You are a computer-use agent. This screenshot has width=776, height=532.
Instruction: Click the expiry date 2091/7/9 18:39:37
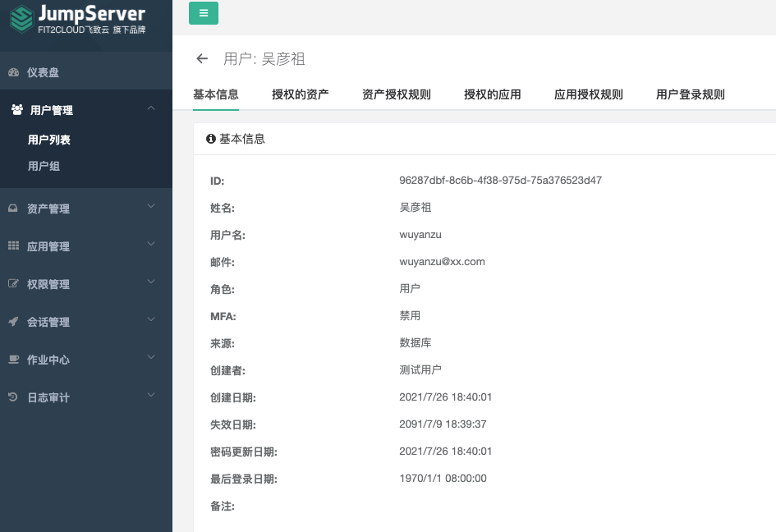(x=443, y=424)
